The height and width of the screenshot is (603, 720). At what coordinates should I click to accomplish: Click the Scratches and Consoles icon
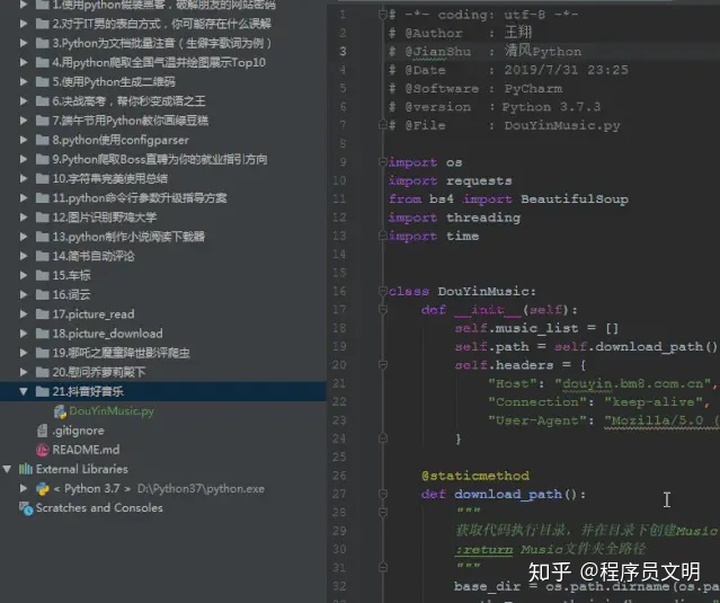(26, 508)
